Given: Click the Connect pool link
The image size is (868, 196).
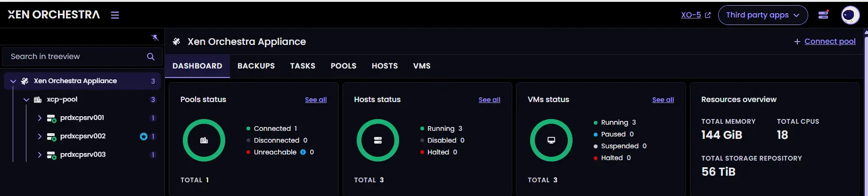Looking at the screenshot, I should [x=825, y=42].
